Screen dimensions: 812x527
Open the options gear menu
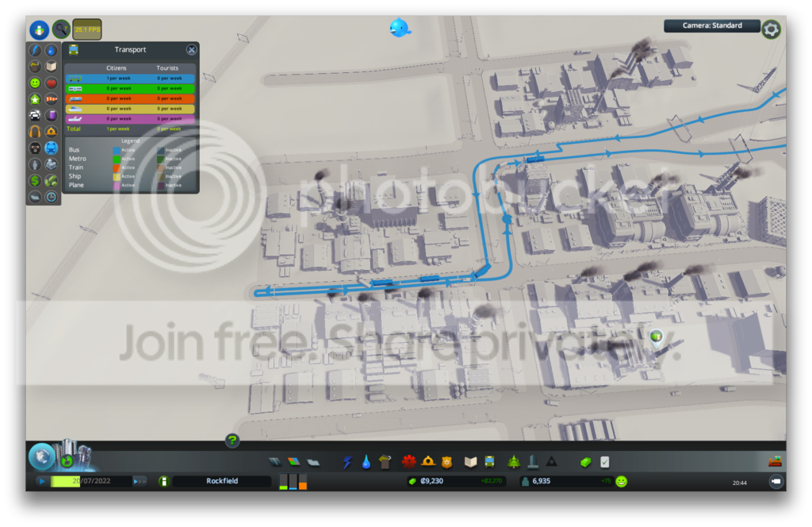tap(771, 29)
